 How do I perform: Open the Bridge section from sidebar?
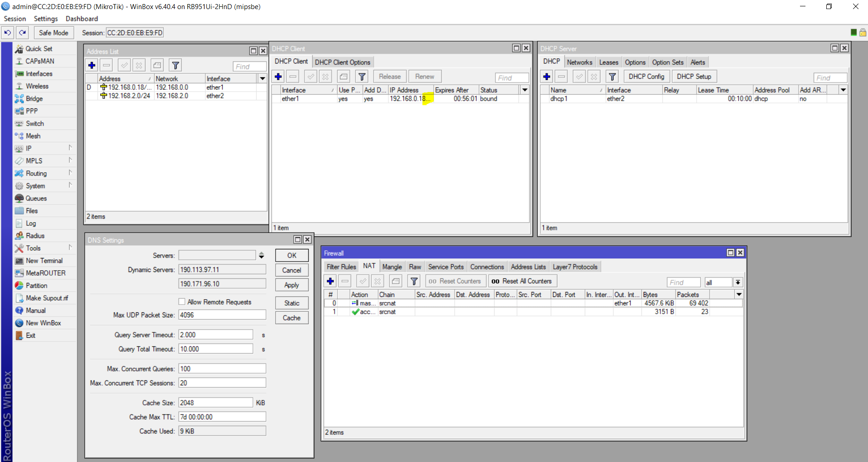[x=34, y=98]
